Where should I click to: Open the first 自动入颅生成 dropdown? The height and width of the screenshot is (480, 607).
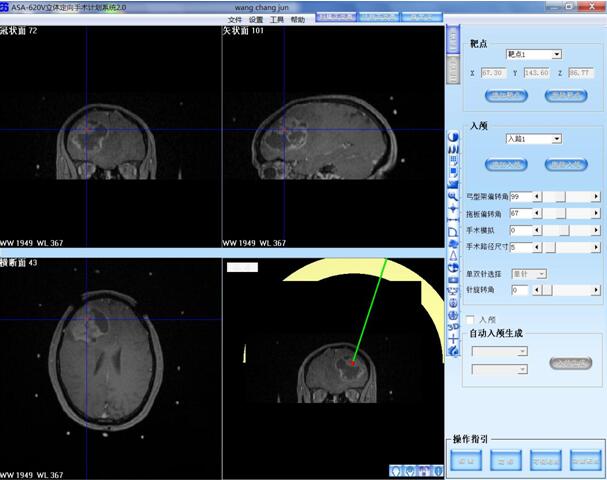[x=499, y=351]
